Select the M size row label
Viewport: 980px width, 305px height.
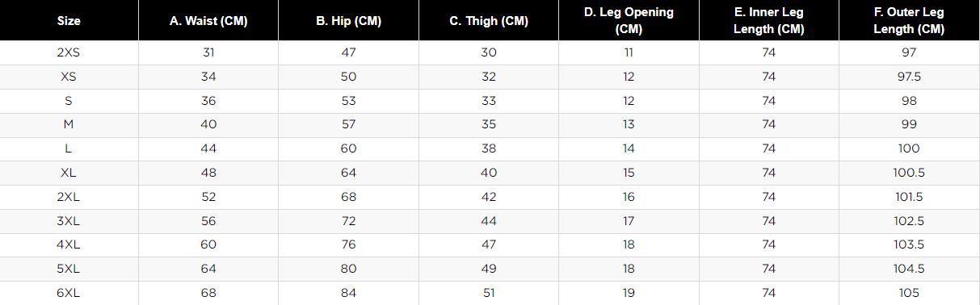[69, 124]
